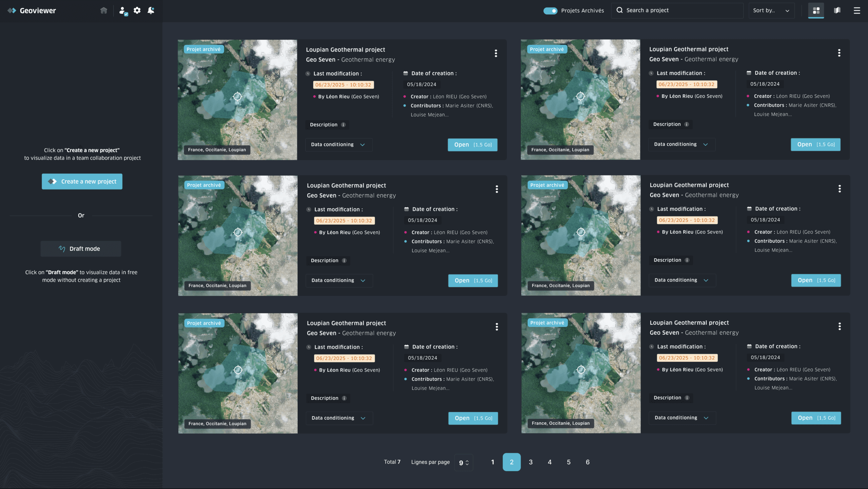Expand the Sort by dropdown
The image size is (868, 489).
coord(771,11)
